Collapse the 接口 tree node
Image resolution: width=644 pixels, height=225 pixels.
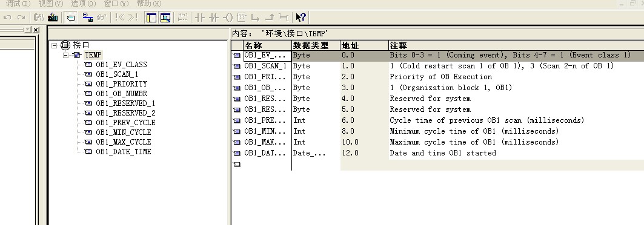point(55,45)
